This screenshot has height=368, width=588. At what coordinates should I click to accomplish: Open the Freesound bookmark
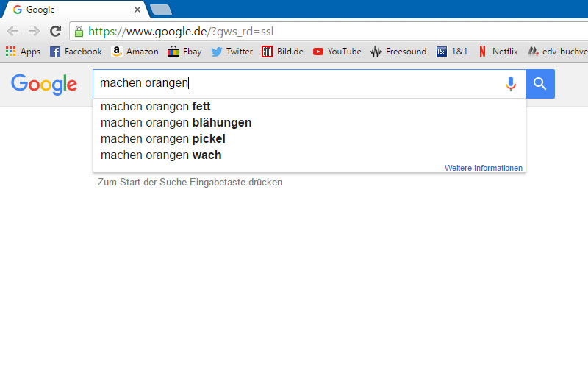398,52
